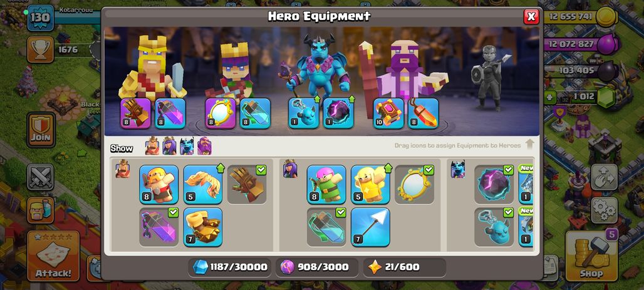Choose the Earthquake Boots equipment
The image size is (644, 290).
pos(203,227)
